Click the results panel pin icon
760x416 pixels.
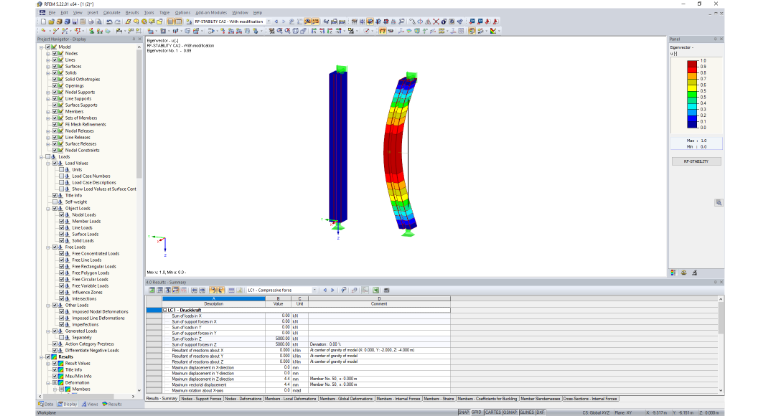[x=715, y=282]
